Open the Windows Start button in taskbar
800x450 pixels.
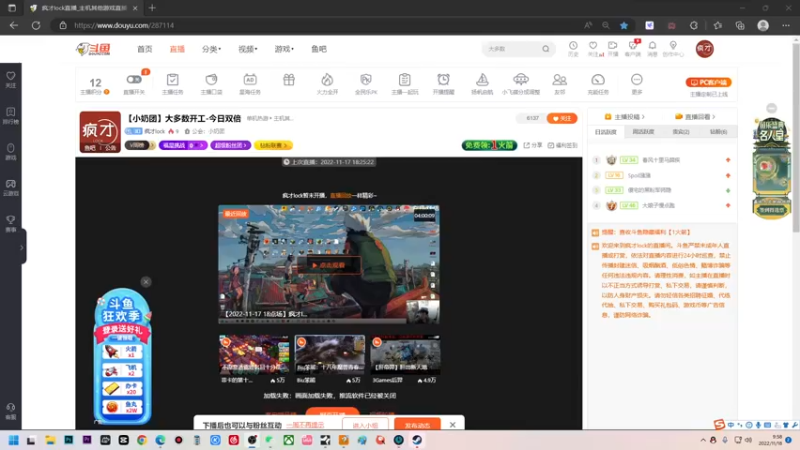click(x=14, y=440)
